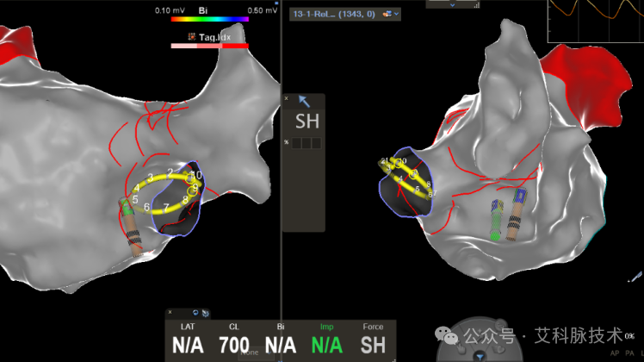Click the refresh icon on readout panel
This screenshot has width=644, height=362.
tap(195, 313)
